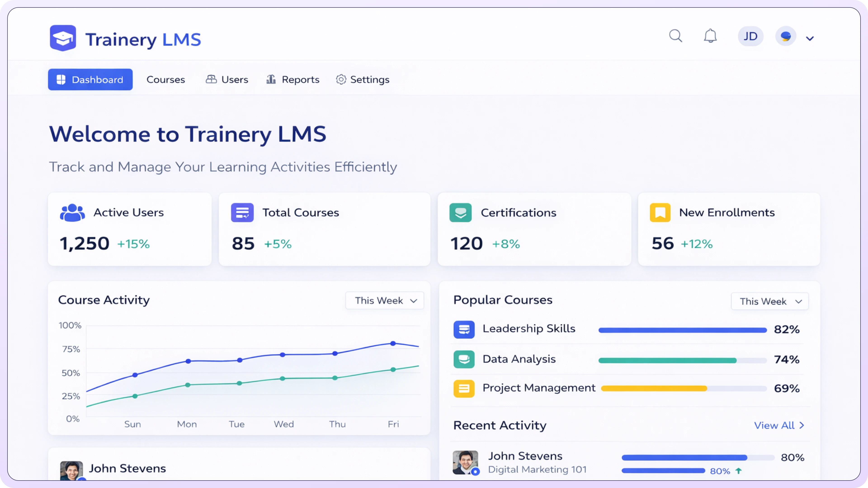Click the Trainery LMS graduation cap logo
868x488 pixels.
63,38
